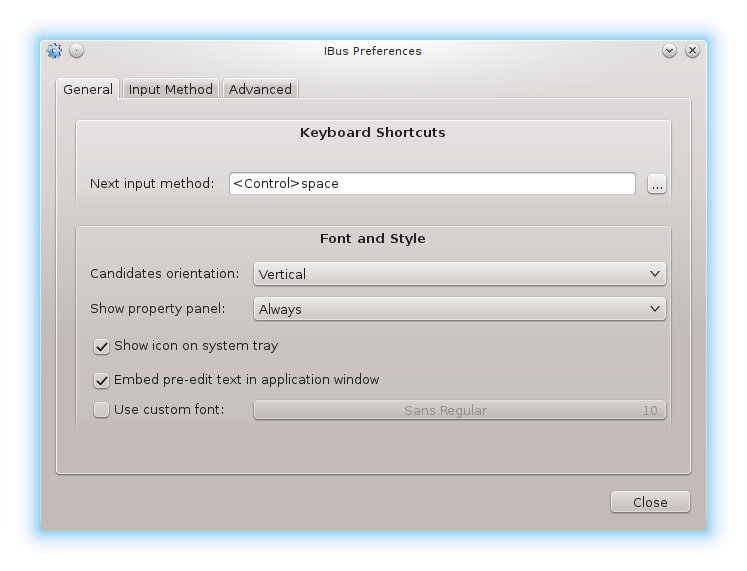Click the Show property panel label
Viewport: 747px width, 571px height.
[x=158, y=309]
